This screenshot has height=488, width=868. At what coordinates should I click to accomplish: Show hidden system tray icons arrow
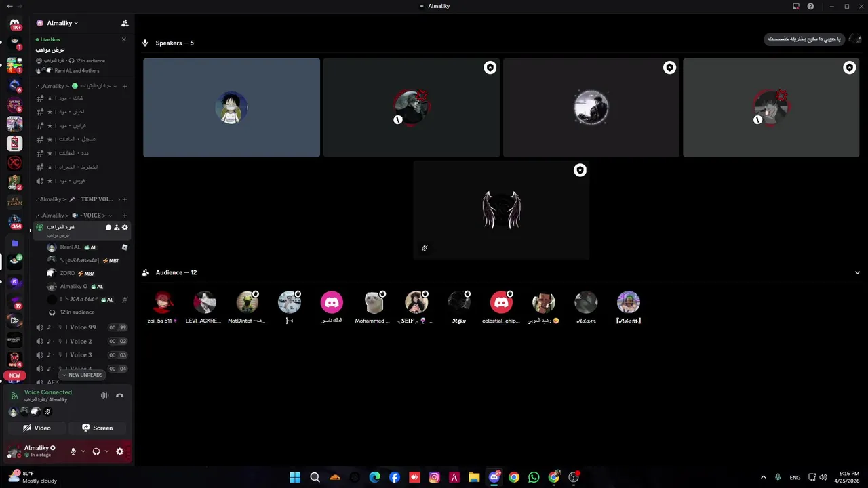pos(763,477)
